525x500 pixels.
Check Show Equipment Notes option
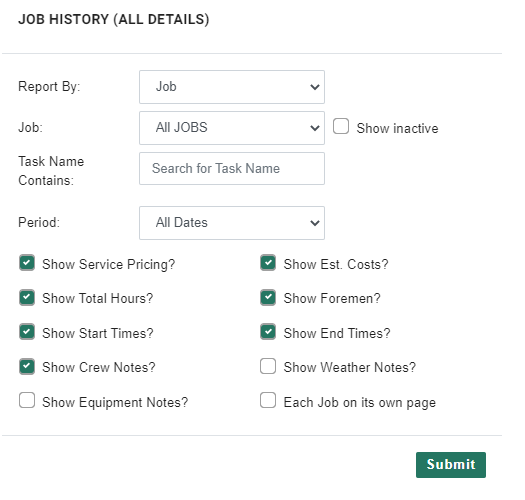tap(27, 400)
